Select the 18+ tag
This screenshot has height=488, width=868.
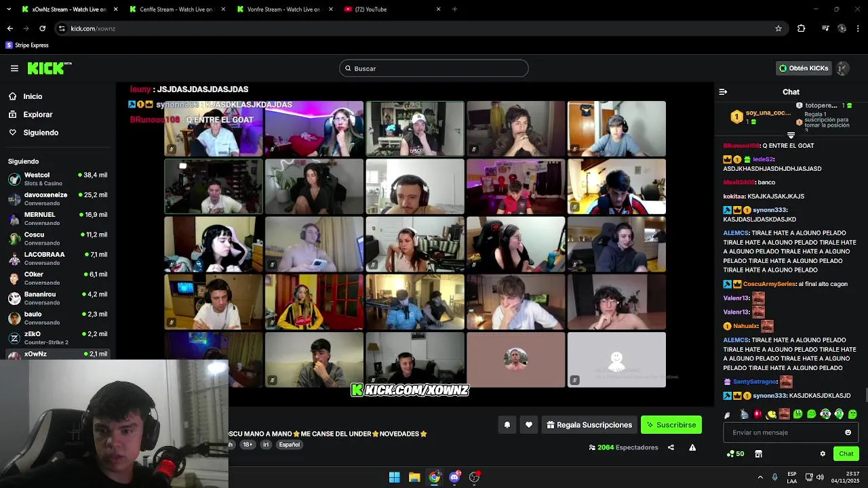point(248,445)
